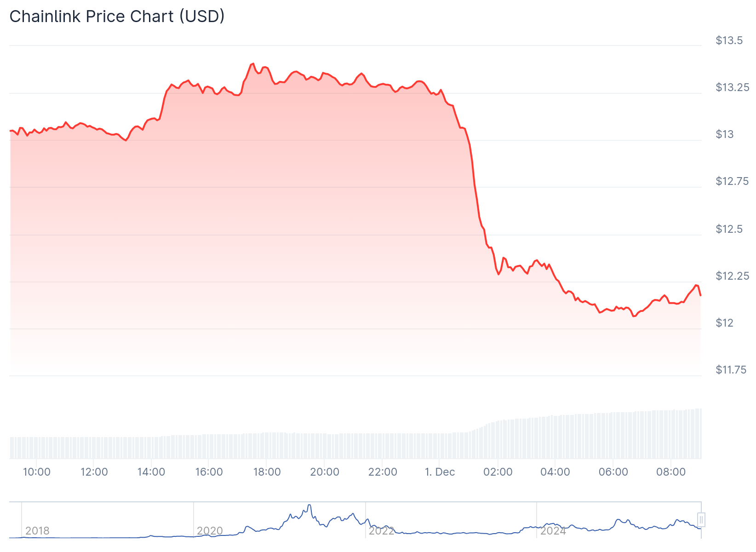
Task: Click the $13 price axis label
Action: pyautogui.click(x=725, y=134)
